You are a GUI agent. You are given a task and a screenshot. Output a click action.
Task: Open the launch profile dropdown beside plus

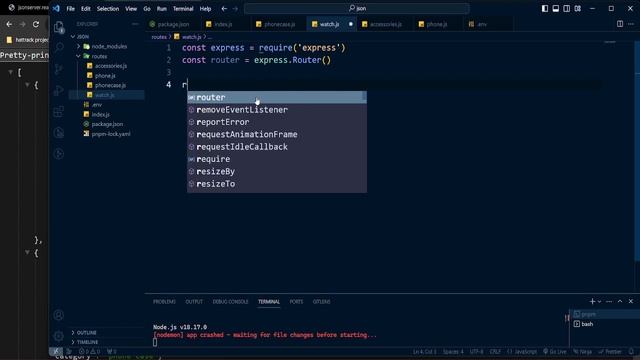pyautogui.click(x=599, y=302)
